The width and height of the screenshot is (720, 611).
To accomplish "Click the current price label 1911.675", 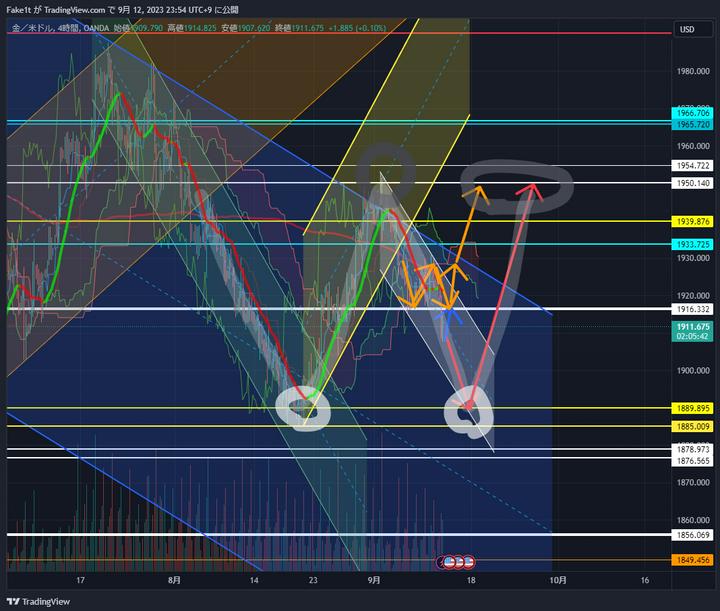I will (693, 326).
